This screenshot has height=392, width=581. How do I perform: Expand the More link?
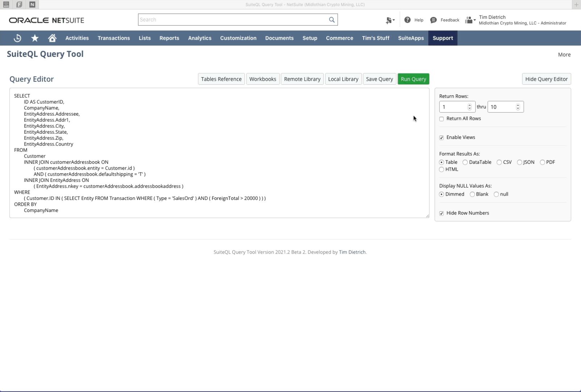[564, 55]
